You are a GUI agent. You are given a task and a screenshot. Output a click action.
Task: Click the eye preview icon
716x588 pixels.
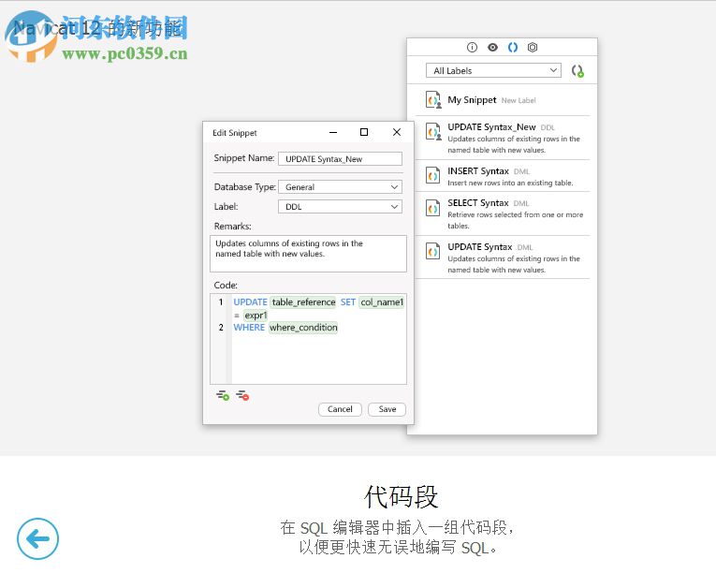coord(492,47)
